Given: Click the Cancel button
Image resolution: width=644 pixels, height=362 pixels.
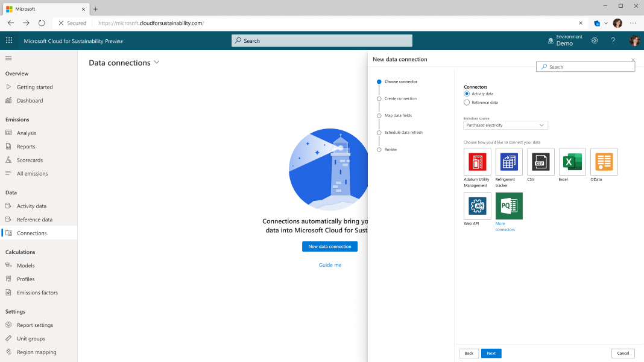Looking at the screenshot, I should 623,354.
